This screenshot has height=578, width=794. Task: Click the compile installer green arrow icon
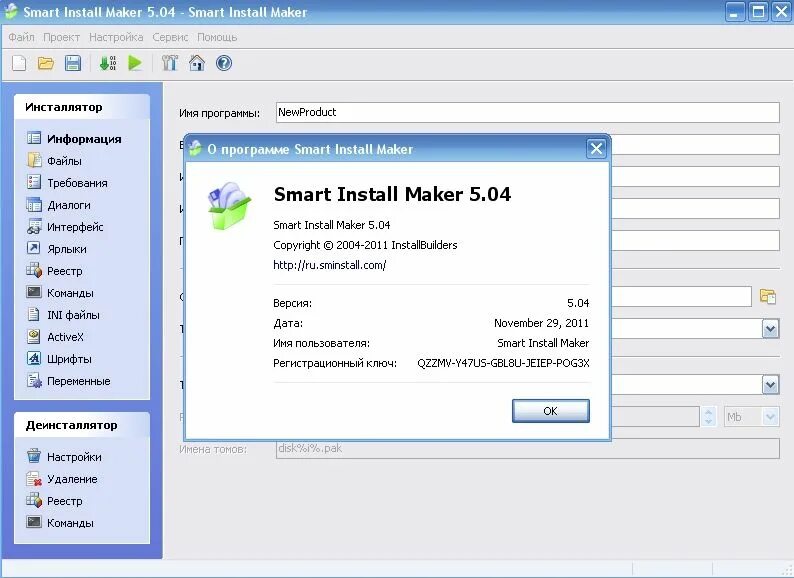tap(108, 63)
